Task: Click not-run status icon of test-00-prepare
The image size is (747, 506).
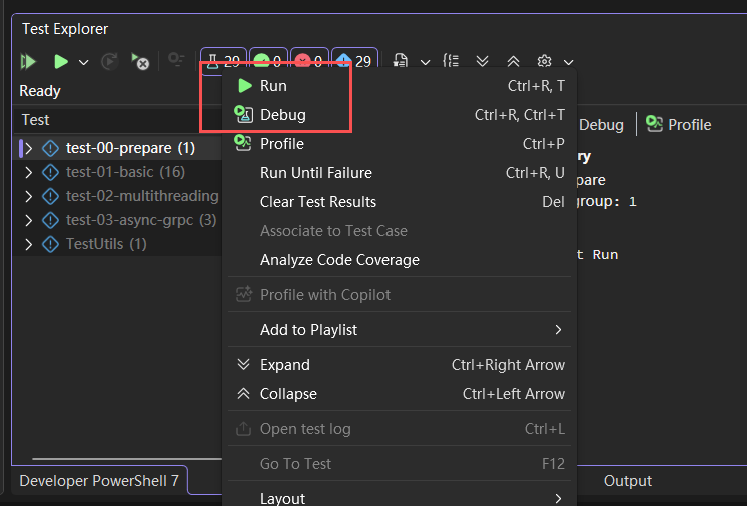Action: pyautogui.click(x=50, y=149)
